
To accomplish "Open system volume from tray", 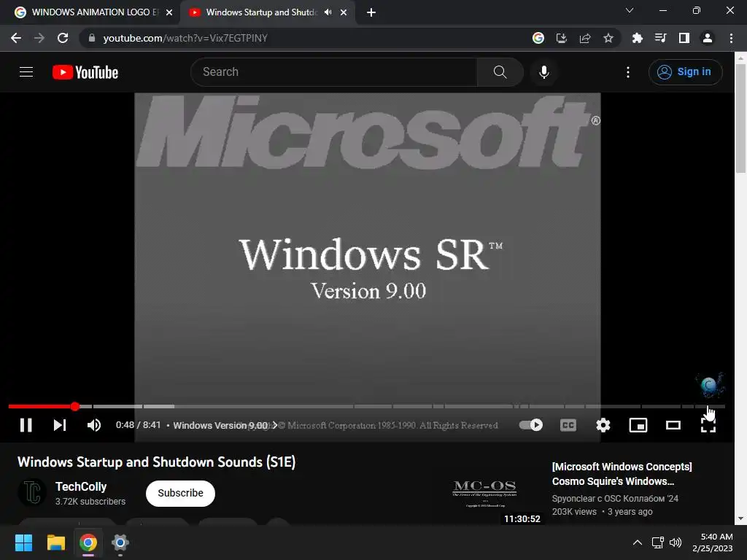I will tap(675, 542).
